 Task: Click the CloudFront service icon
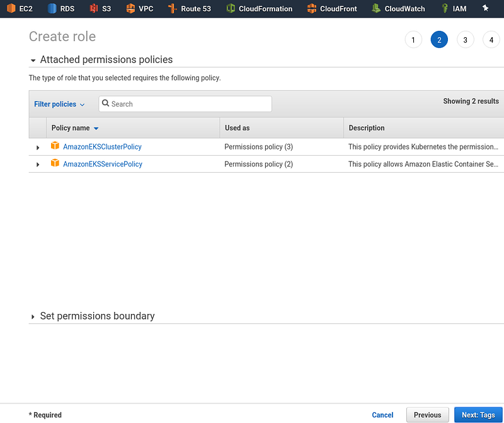click(x=311, y=8)
